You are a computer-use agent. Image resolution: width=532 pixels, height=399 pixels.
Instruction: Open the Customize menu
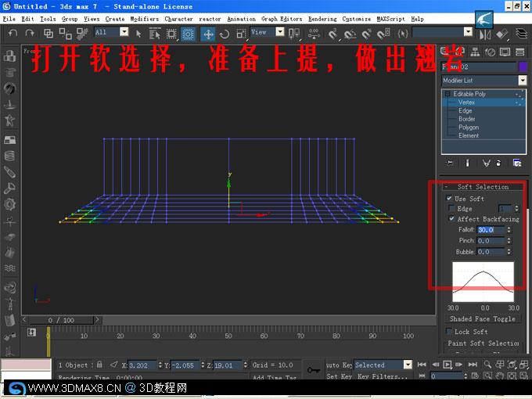357,19
